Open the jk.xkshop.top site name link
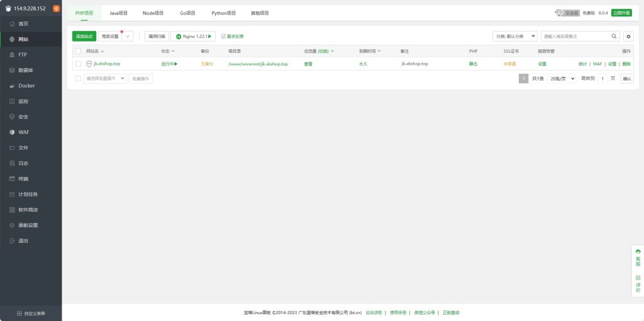This screenshot has width=644, height=321. 107,64
